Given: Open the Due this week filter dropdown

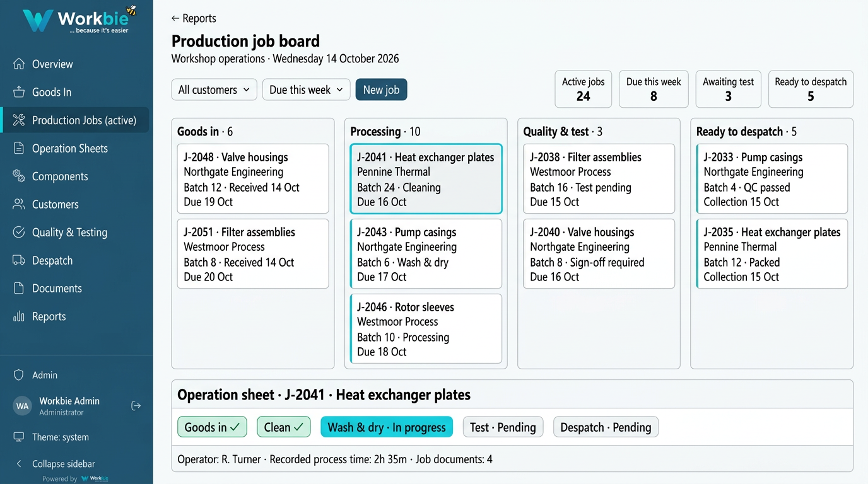Looking at the screenshot, I should (x=306, y=89).
